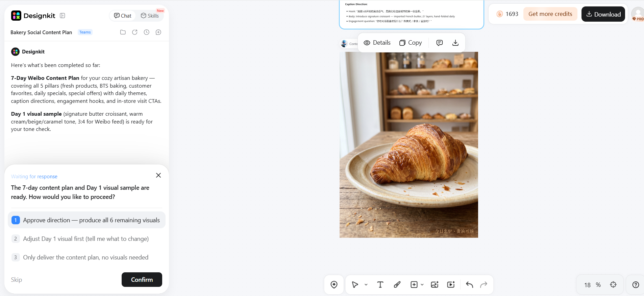Switch to the Skills tab
644x296 pixels.
[x=150, y=16]
